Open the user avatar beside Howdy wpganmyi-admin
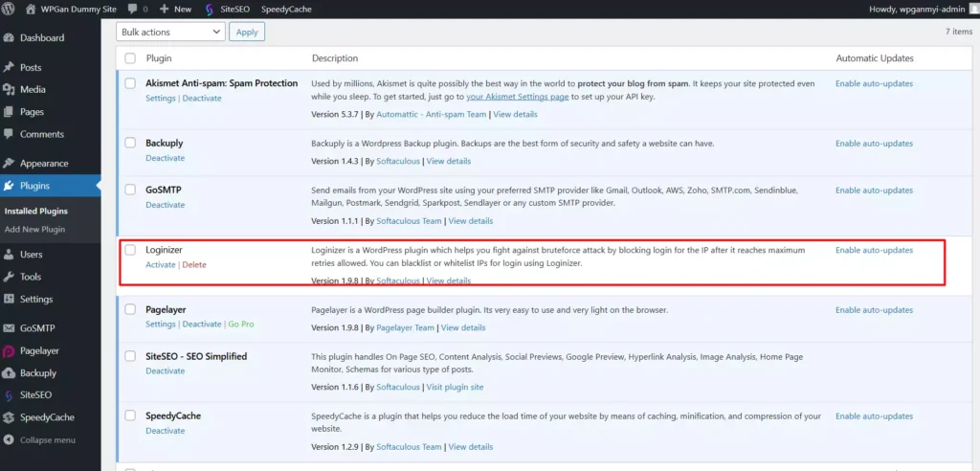The image size is (980, 471). (x=973, y=9)
